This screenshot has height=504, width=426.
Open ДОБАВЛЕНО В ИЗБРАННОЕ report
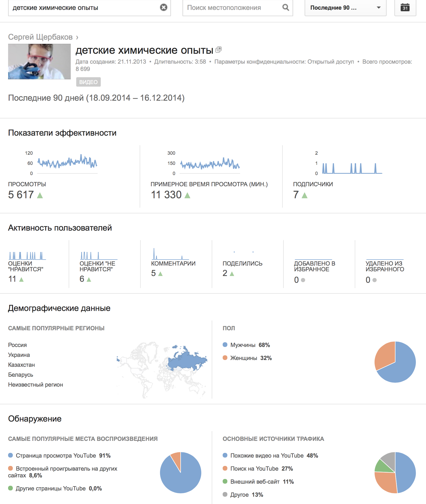pos(315,266)
